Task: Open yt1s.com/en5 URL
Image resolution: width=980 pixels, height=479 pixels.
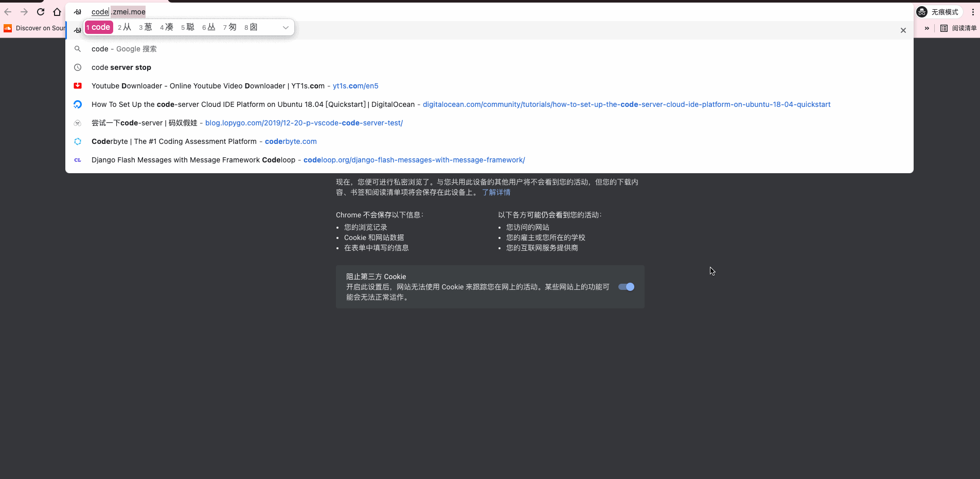Action: coord(355,86)
